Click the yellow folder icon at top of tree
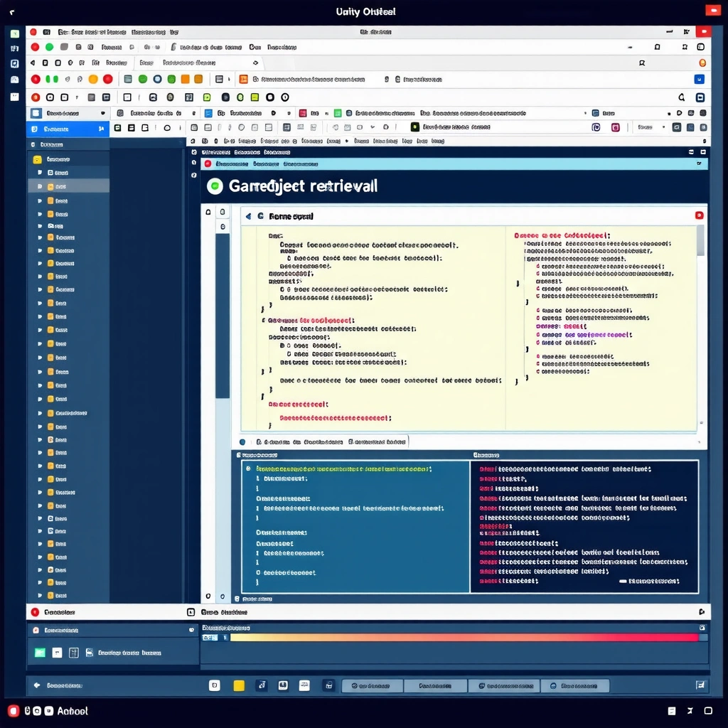The height and width of the screenshot is (728, 728). (38, 160)
